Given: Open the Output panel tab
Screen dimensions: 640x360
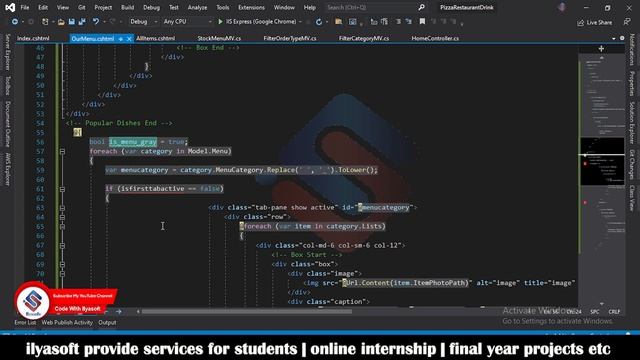Looking at the screenshot, I should coord(107,322).
